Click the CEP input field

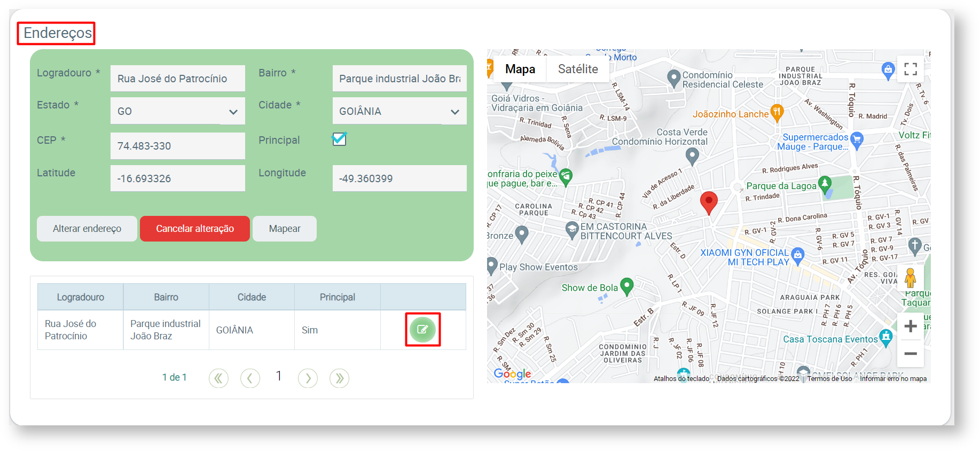tap(178, 146)
